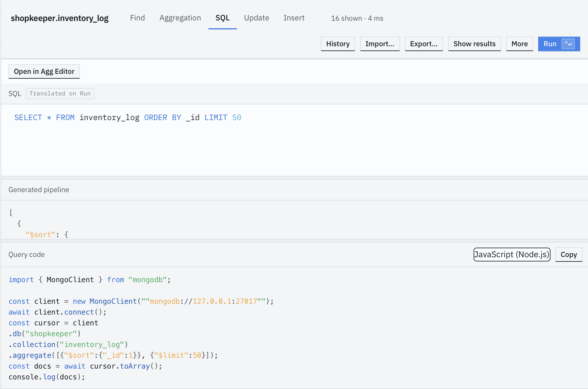Open the More menu
Screen dimensions: 588x389
(x=520, y=44)
